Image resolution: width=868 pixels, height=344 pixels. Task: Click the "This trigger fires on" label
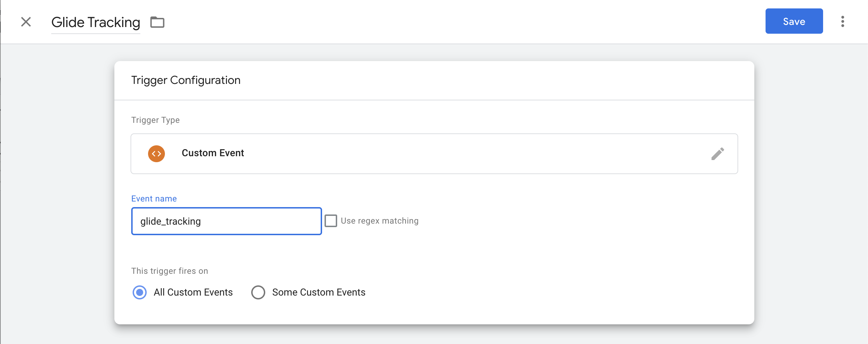tap(169, 271)
